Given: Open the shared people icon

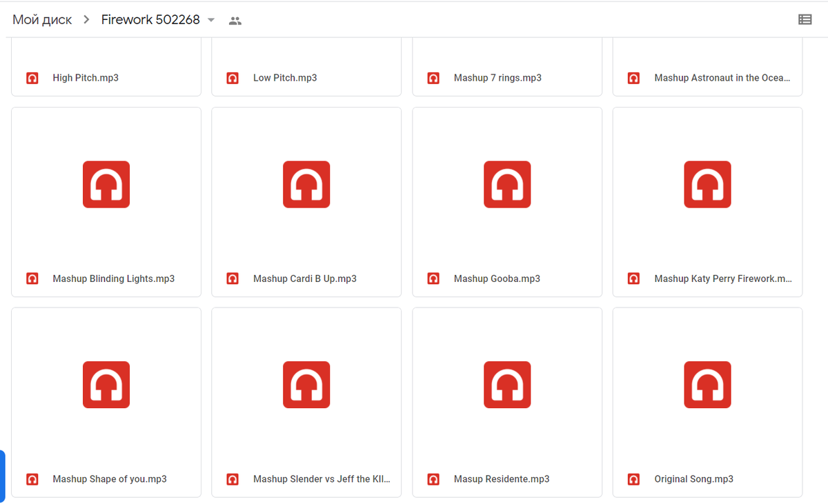Looking at the screenshot, I should pyautogui.click(x=235, y=21).
